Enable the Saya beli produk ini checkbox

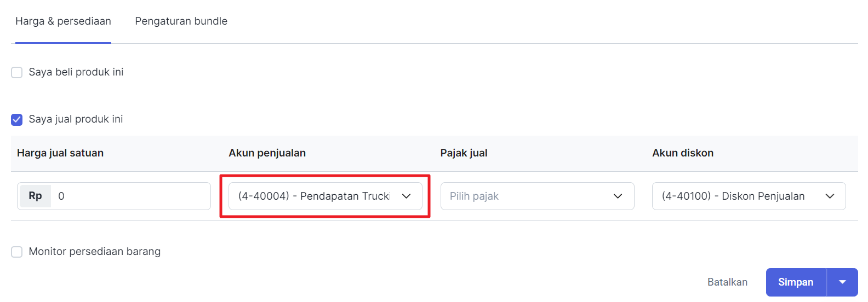point(17,72)
